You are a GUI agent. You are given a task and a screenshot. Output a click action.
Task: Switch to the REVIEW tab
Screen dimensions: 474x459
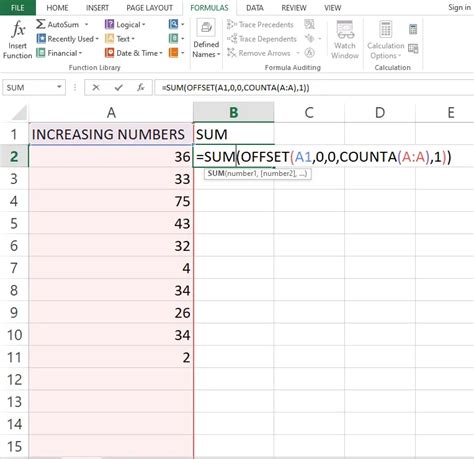294,8
